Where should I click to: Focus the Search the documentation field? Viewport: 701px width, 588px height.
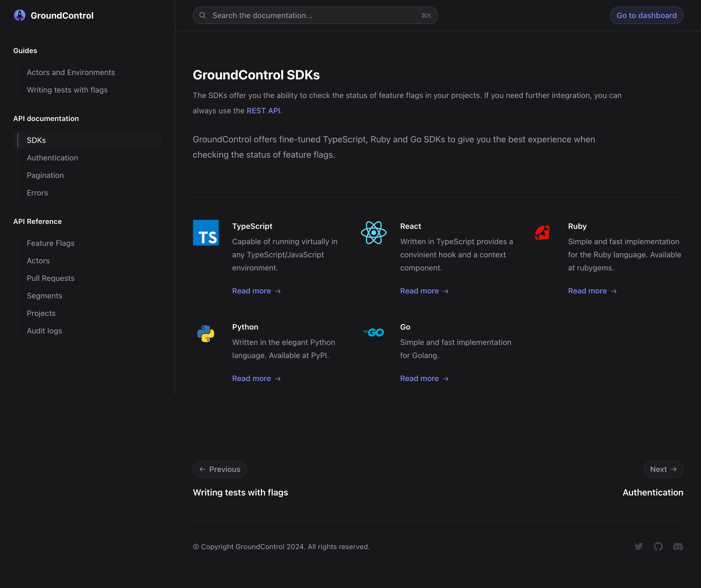(x=315, y=15)
